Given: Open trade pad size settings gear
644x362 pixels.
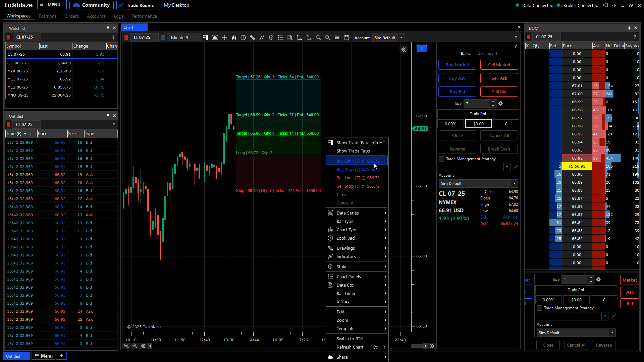Looking at the screenshot, I should click(500, 103).
